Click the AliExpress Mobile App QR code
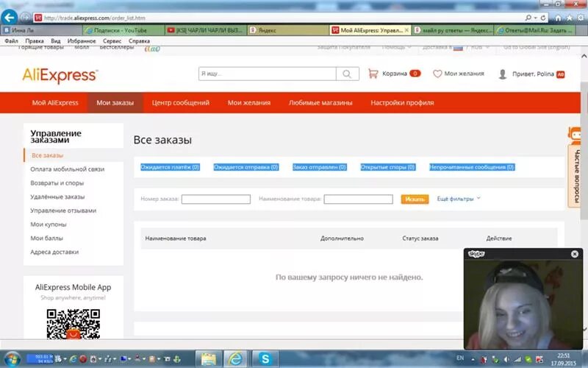This screenshot has height=368, width=588. click(73, 324)
